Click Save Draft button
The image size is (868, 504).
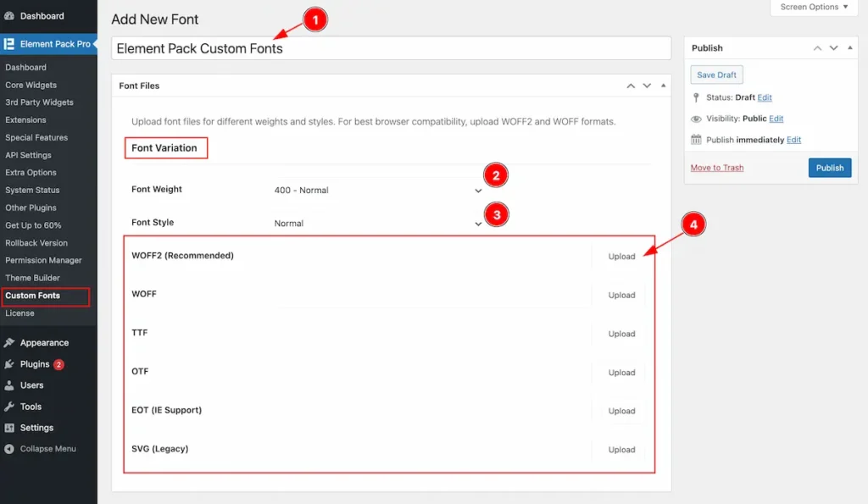716,75
